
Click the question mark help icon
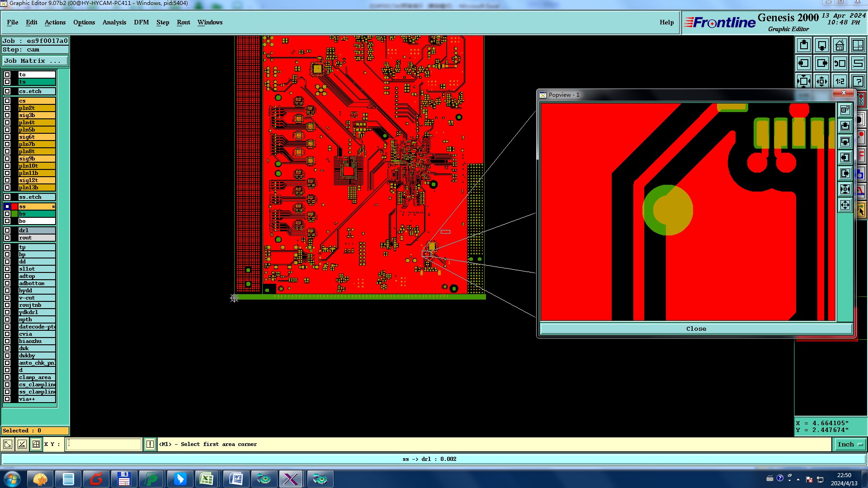[858, 81]
